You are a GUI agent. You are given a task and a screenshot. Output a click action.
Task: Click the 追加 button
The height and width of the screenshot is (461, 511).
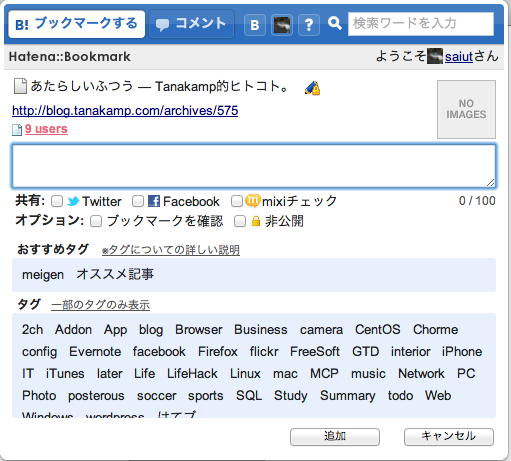click(335, 437)
